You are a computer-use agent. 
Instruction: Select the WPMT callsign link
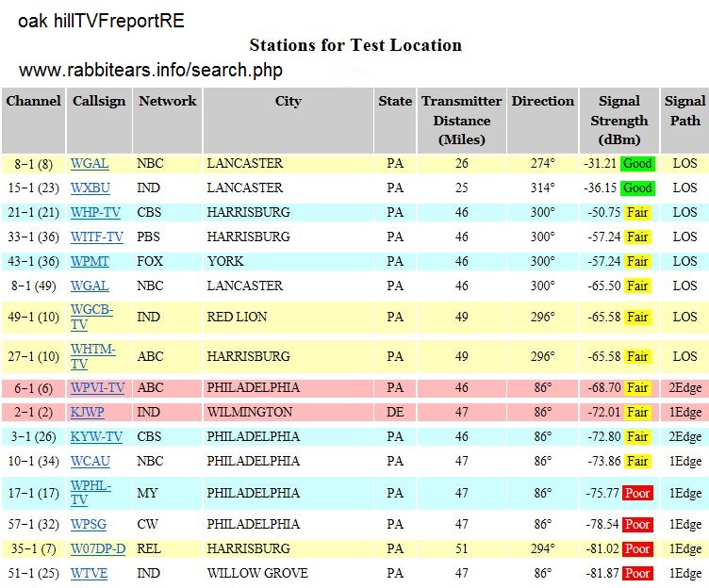click(90, 262)
